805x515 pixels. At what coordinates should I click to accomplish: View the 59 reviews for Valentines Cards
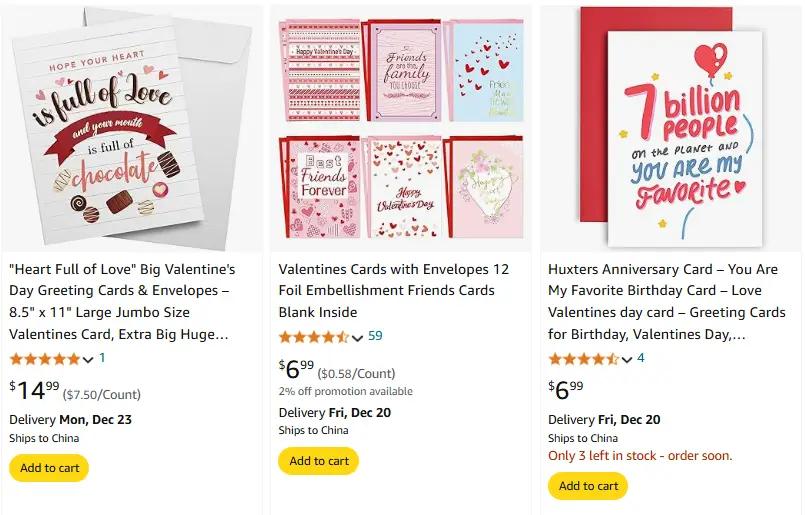click(x=375, y=336)
